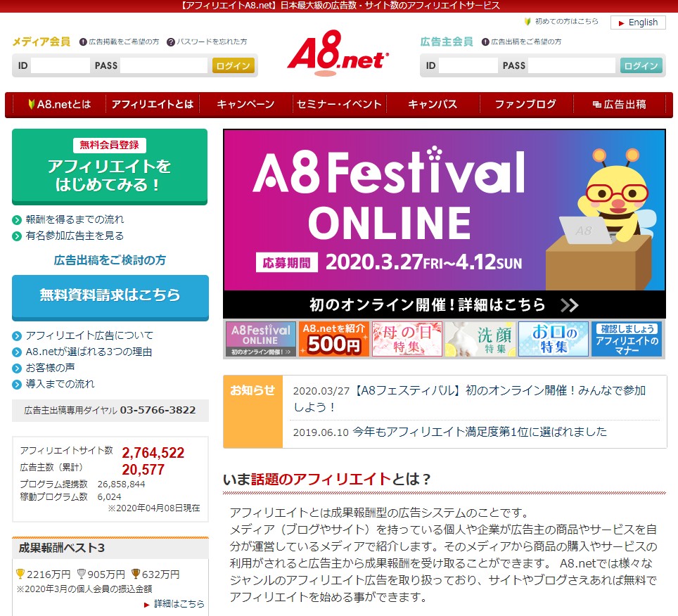Open the 広告出稿をご希望の方 link
The image size is (678, 616).
click(x=526, y=42)
